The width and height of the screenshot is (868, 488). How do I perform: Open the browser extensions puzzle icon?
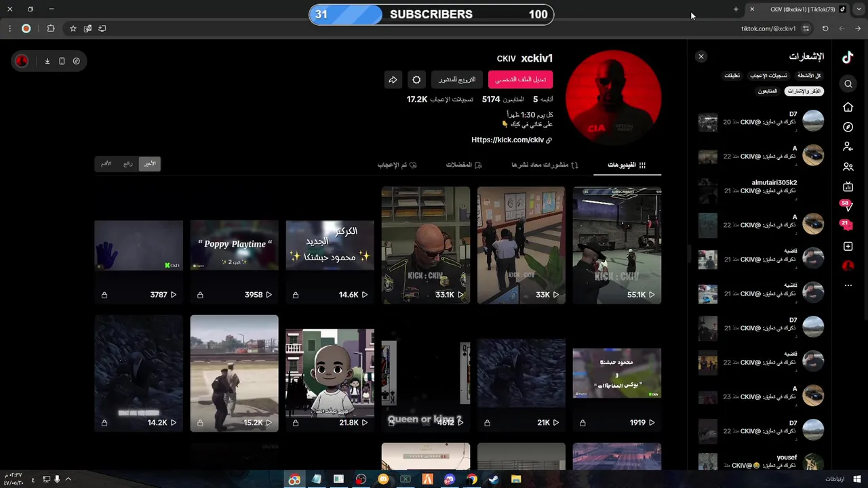[51, 28]
